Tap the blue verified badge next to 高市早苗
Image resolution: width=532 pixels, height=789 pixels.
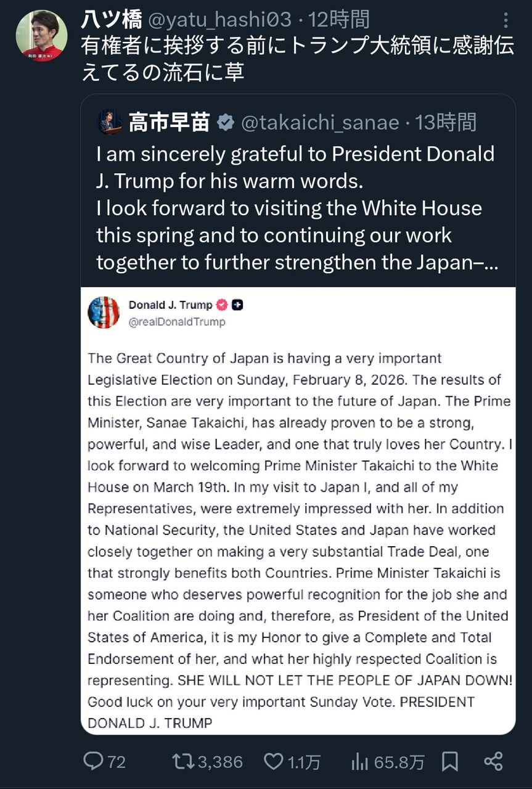(226, 122)
